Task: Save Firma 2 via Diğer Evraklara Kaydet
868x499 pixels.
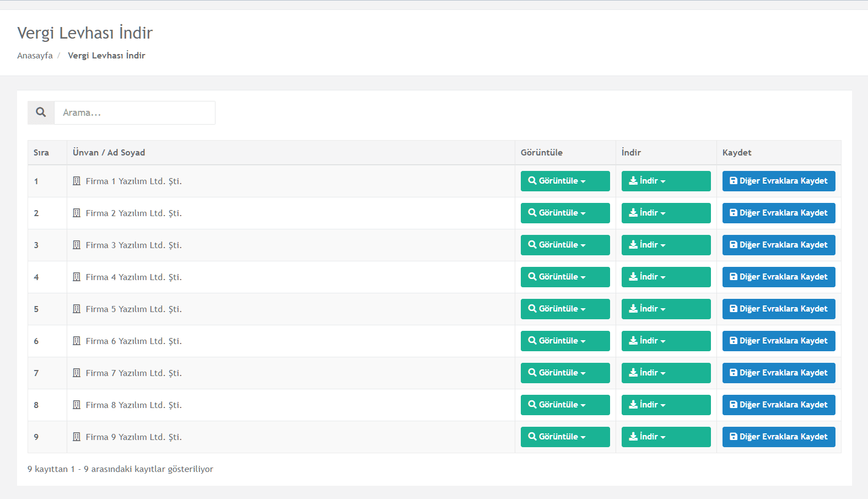Action: (x=779, y=213)
